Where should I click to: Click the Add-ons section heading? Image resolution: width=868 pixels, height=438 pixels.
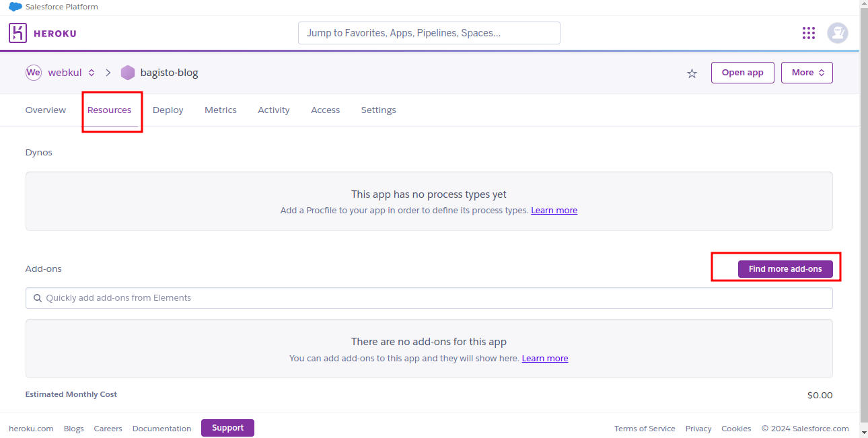pyautogui.click(x=44, y=269)
